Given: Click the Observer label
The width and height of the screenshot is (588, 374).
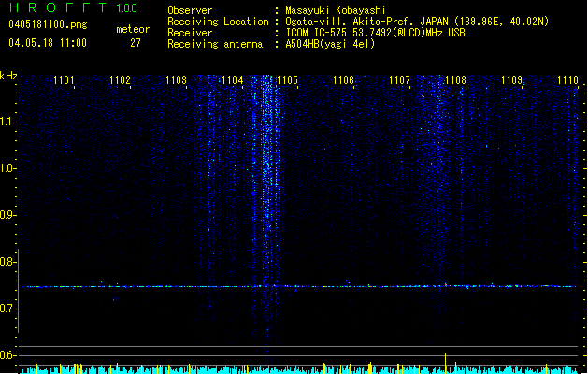Looking at the screenshot, I should (190, 10).
